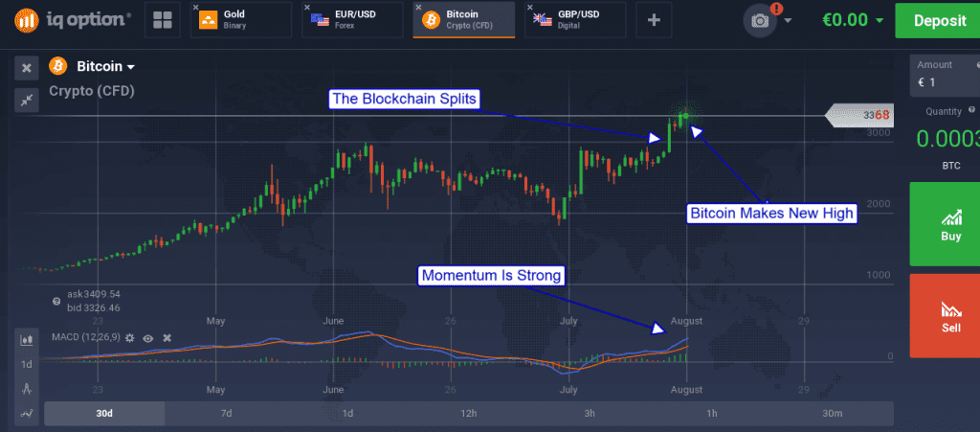Close the EUR/USD Forex tab
Viewport: 980px width, 432px height.
tap(307, 7)
